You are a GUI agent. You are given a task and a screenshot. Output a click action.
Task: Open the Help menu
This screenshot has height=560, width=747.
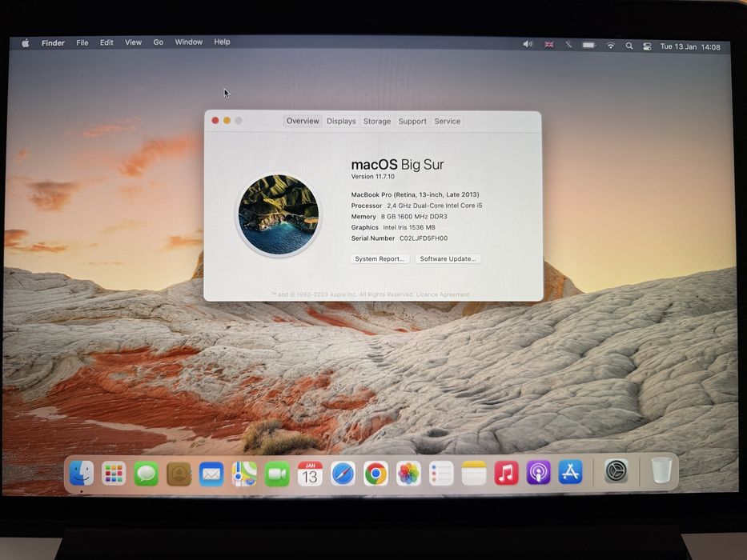pyautogui.click(x=222, y=42)
